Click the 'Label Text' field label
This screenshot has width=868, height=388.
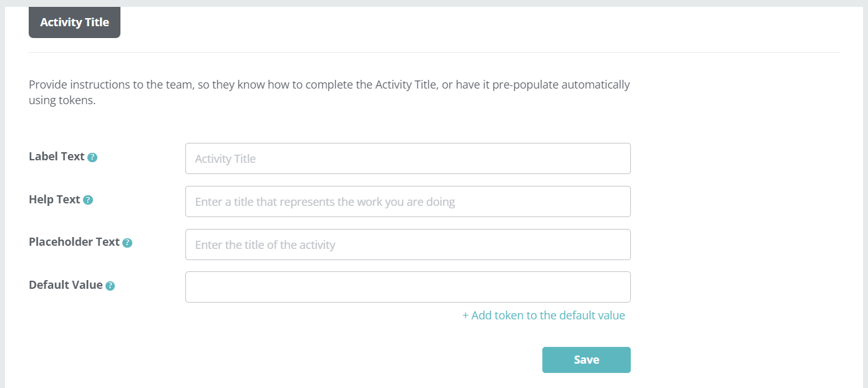coord(56,157)
